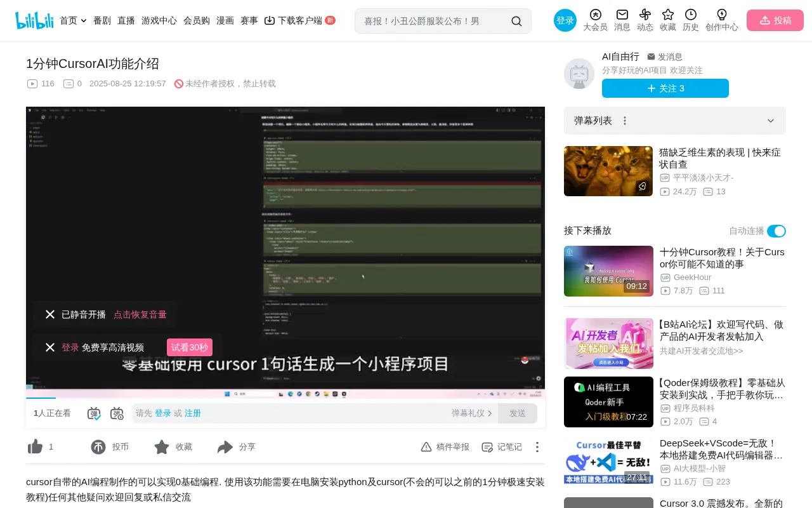
Task: Click the 登录 avatar button
Action: coord(565,20)
